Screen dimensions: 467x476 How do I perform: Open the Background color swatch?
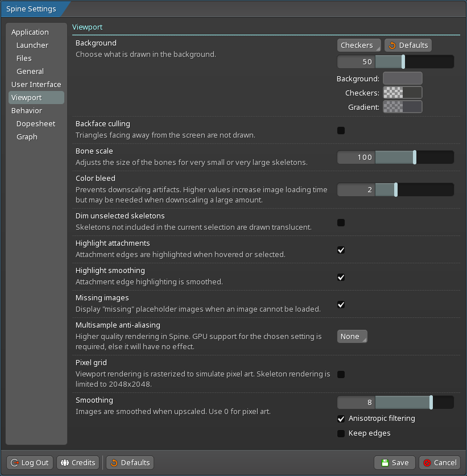pos(403,78)
